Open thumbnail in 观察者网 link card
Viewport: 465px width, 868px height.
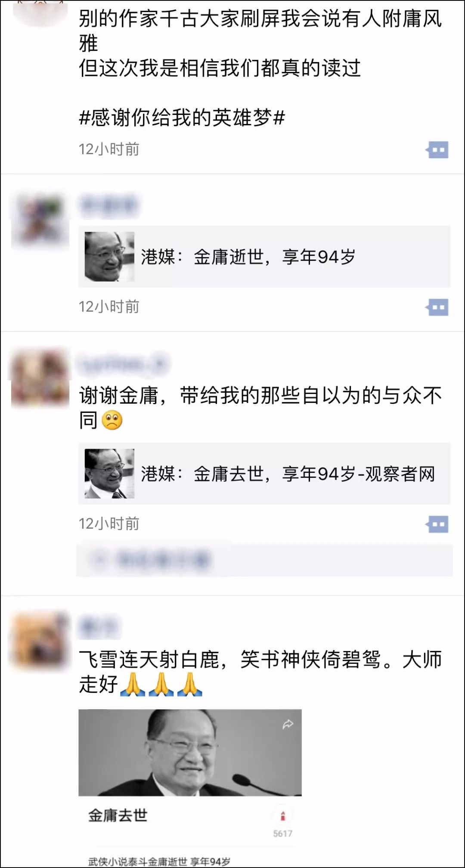[x=109, y=474]
